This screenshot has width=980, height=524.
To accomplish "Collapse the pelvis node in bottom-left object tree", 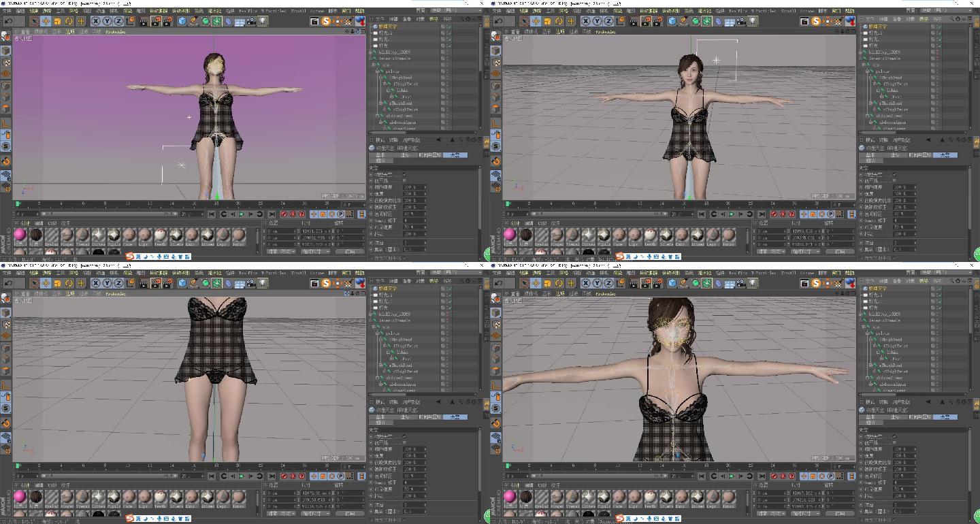I will (378, 333).
